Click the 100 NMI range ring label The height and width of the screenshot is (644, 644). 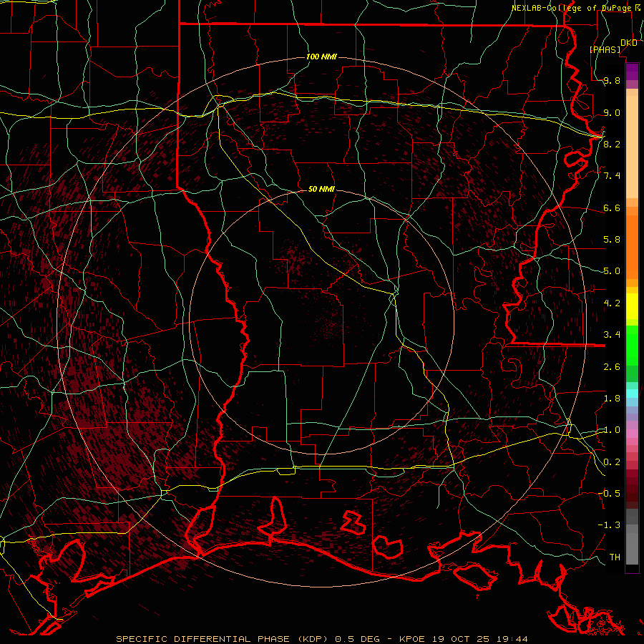click(x=321, y=57)
